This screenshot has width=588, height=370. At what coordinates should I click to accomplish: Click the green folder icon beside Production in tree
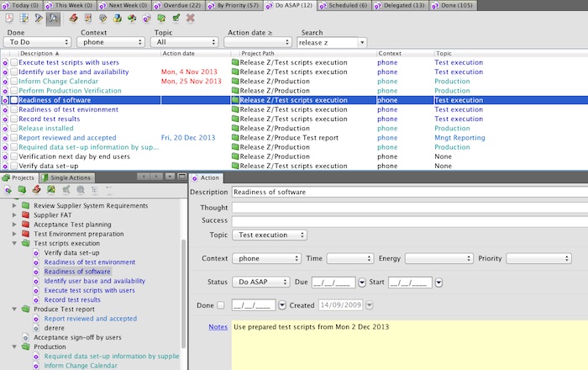click(26, 346)
